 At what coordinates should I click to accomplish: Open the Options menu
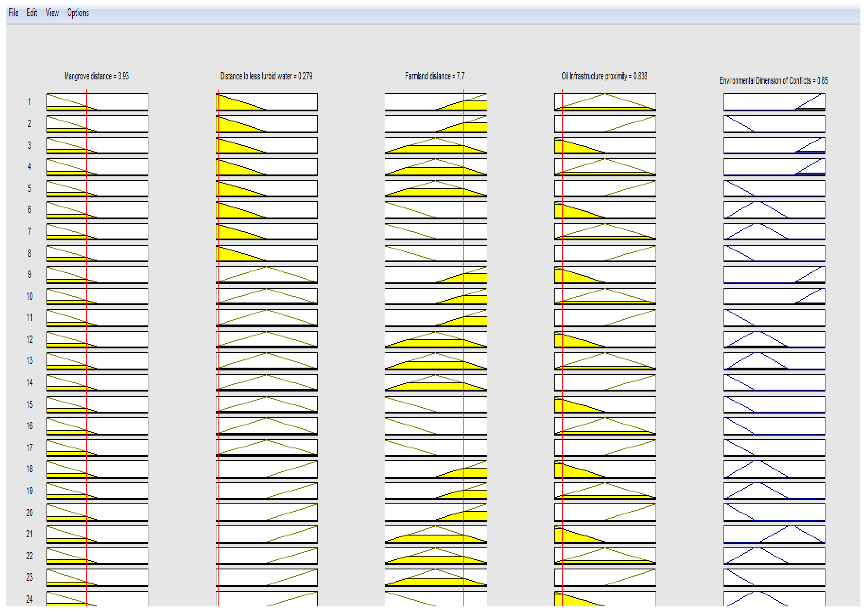[78, 13]
